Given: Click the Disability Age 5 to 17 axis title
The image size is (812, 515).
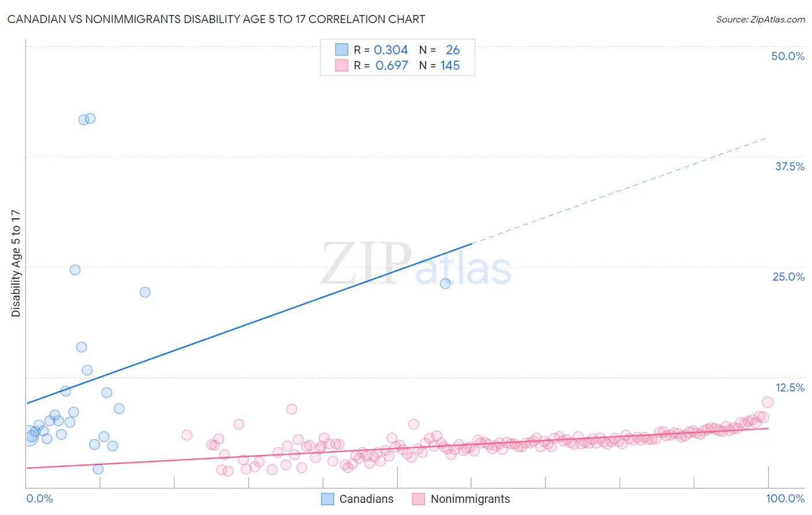Looking at the screenshot, I should point(16,263).
